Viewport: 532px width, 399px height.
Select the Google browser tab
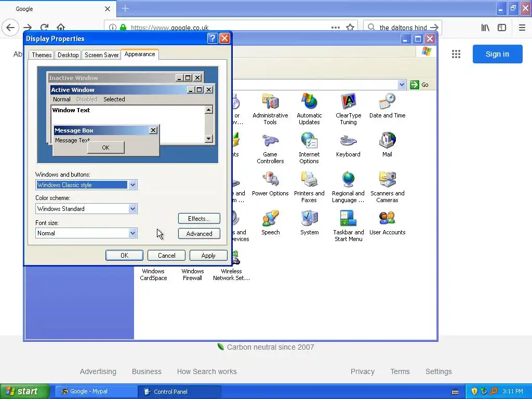point(58,9)
